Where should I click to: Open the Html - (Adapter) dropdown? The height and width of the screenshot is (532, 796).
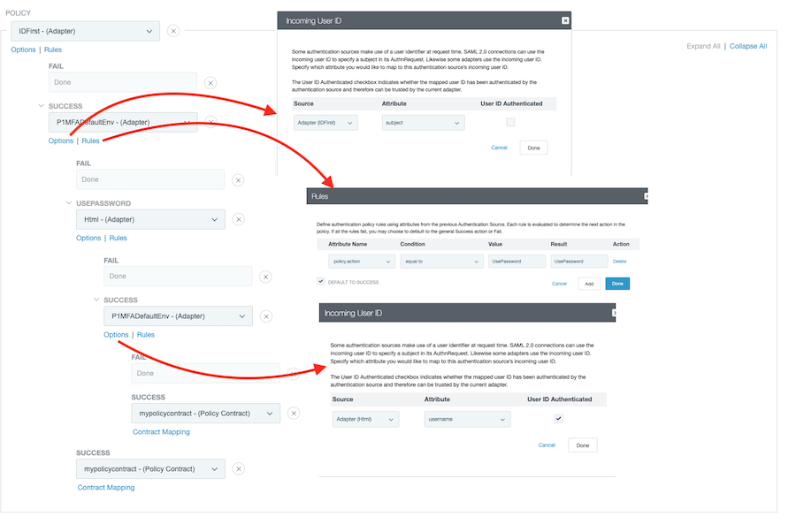150,219
